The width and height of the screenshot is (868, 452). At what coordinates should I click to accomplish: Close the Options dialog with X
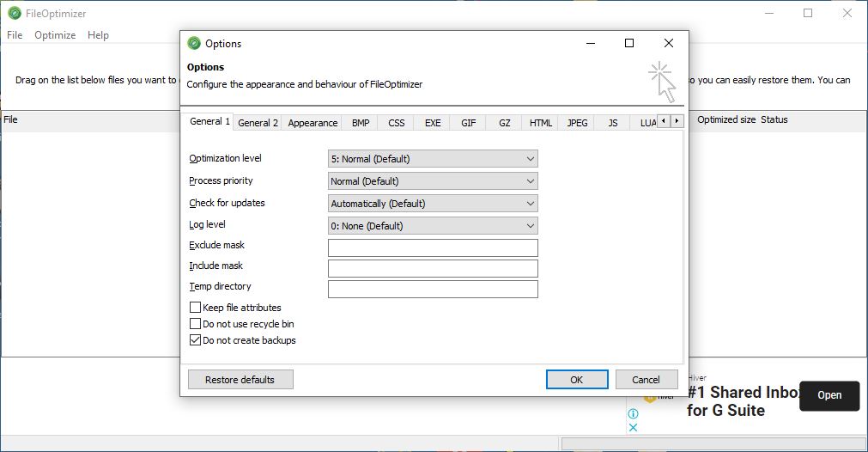click(668, 43)
